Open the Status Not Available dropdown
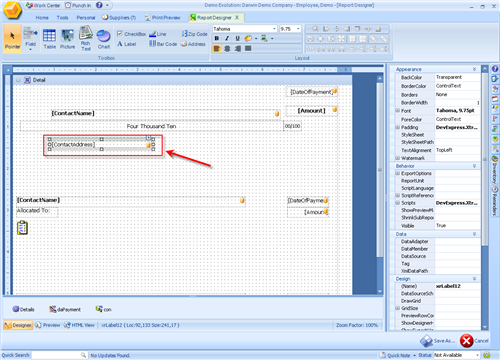Image resolution: width=500 pixels, height=360 pixels. pos(477,355)
